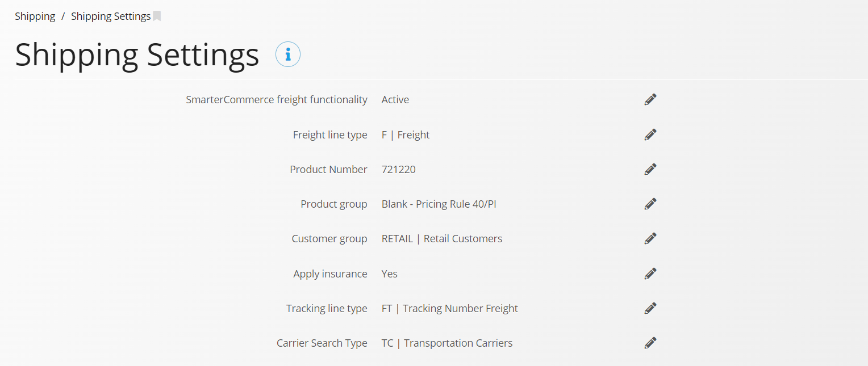Image resolution: width=868 pixels, height=366 pixels.
Task: Click 'RETAIL | Retail Customers' value
Action: click(442, 238)
